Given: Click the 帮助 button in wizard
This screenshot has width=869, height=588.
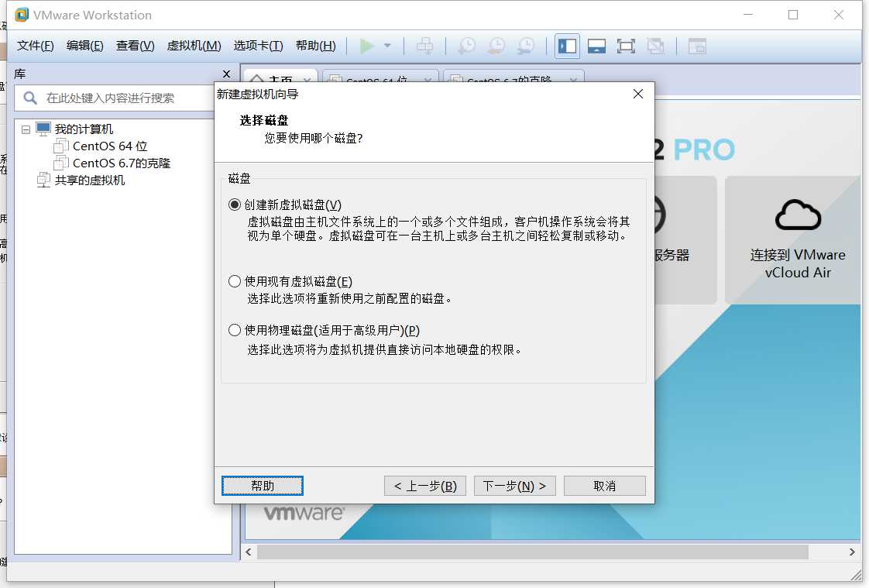Looking at the screenshot, I should pos(262,486).
